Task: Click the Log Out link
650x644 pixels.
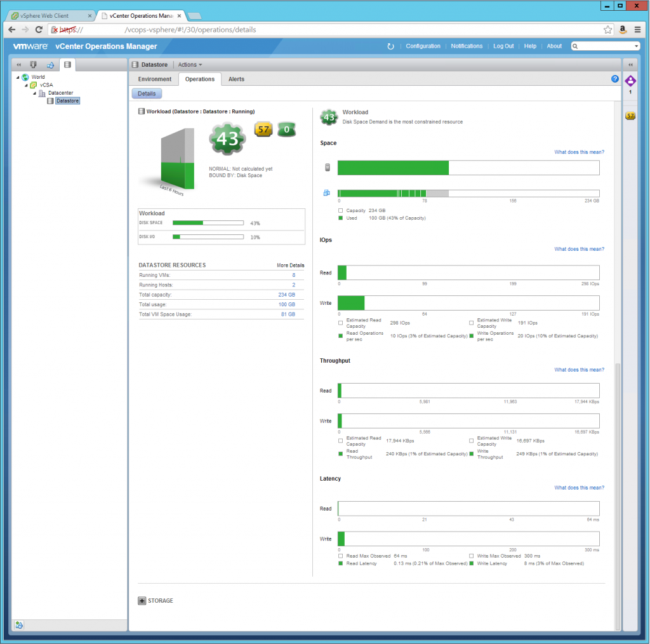Action: [x=503, y=46]
